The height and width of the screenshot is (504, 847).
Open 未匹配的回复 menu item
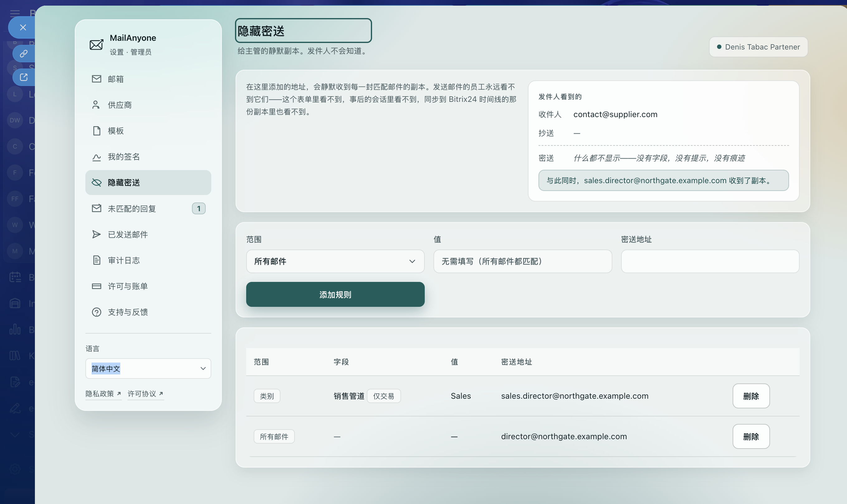[x=148, y=208]
